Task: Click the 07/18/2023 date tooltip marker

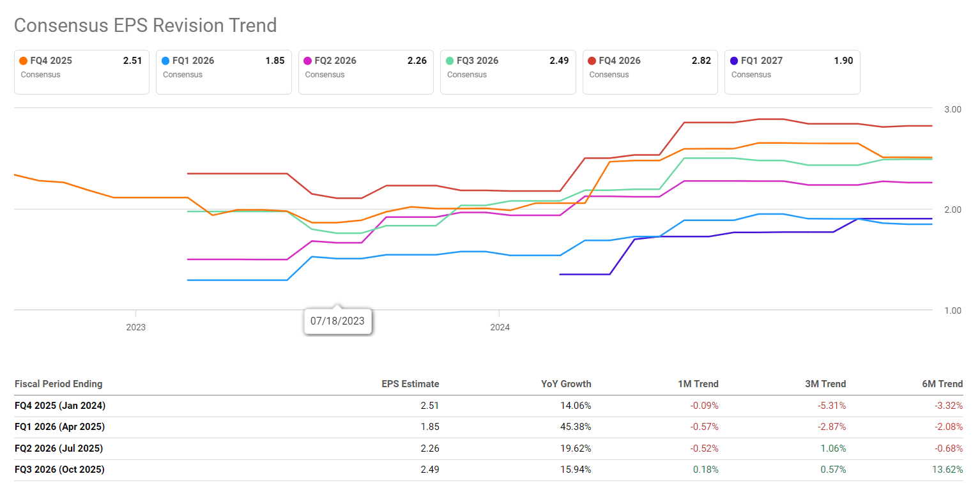Action: click(337, 321)
